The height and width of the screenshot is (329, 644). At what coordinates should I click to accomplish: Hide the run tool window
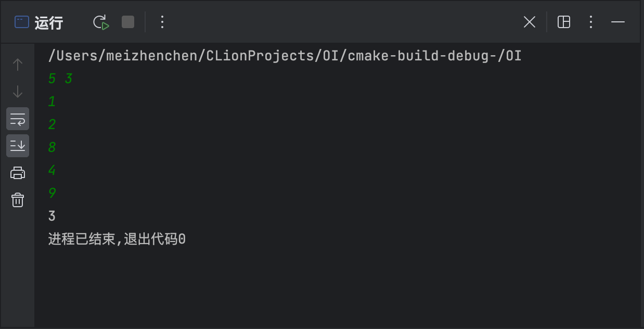pyautogui.click(x=618, y=22)
